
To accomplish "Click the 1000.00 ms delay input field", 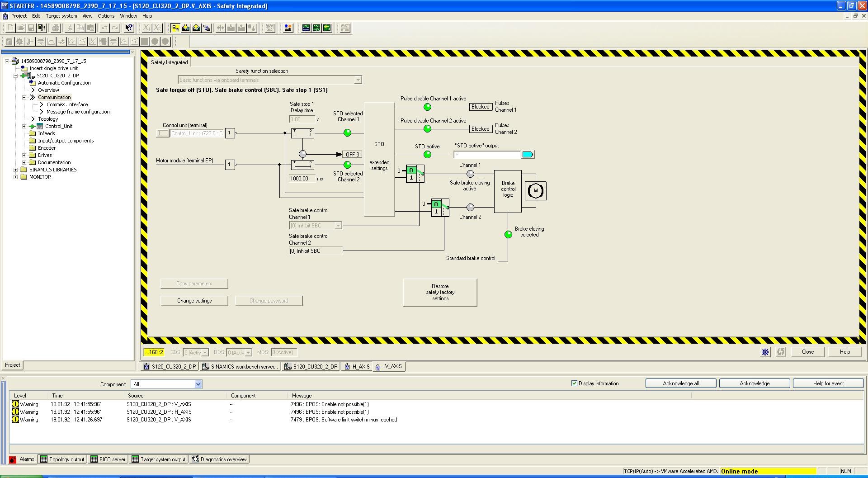I will pyautogui.click(x=302, y=179).
